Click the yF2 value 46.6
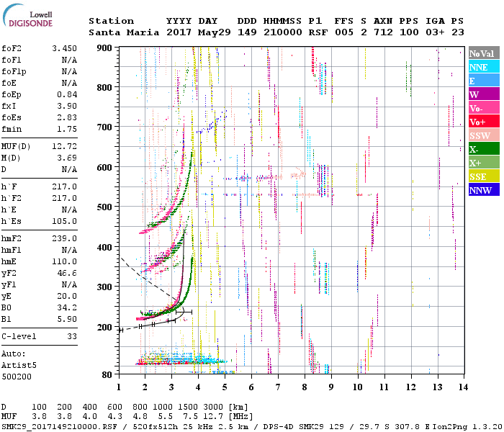The width and height of the screenshot is (504, 432). (x=67, y=273)
